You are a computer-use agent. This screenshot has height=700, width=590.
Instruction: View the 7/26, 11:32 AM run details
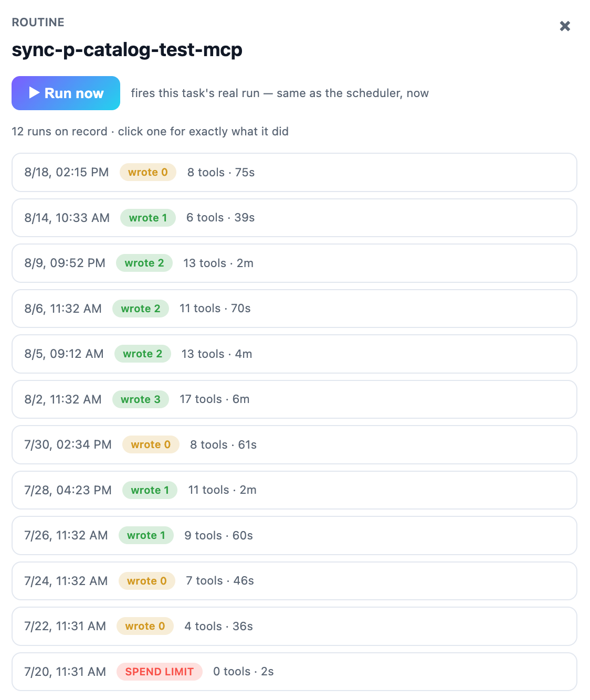294,536
